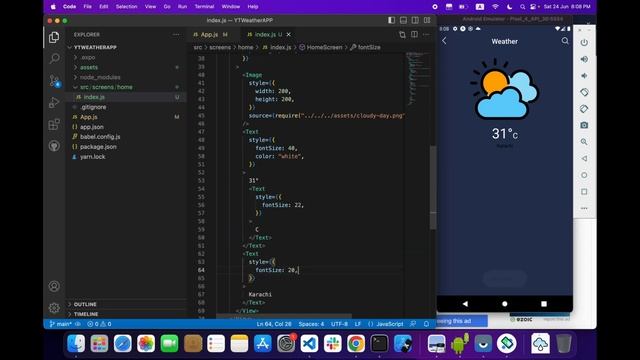Viewport: 640px width, 360px height.
Task: Click emulator sidebar home circle
Action: point(584,175)
